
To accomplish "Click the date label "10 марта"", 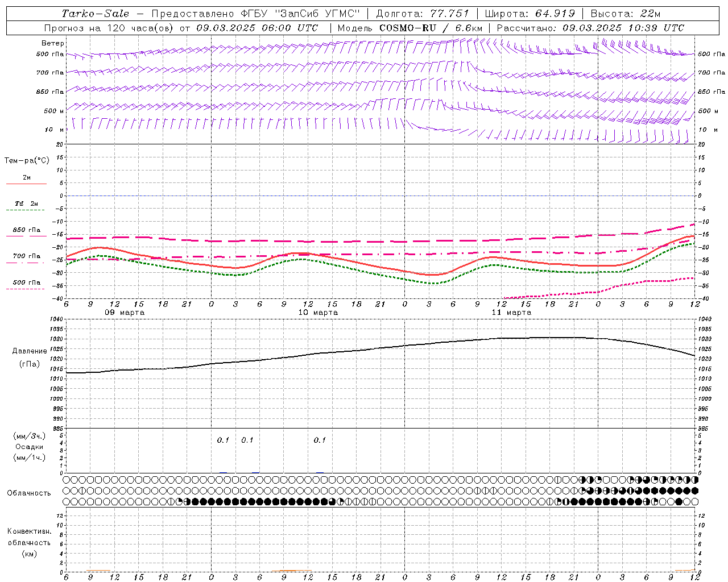I will [318, 313].
